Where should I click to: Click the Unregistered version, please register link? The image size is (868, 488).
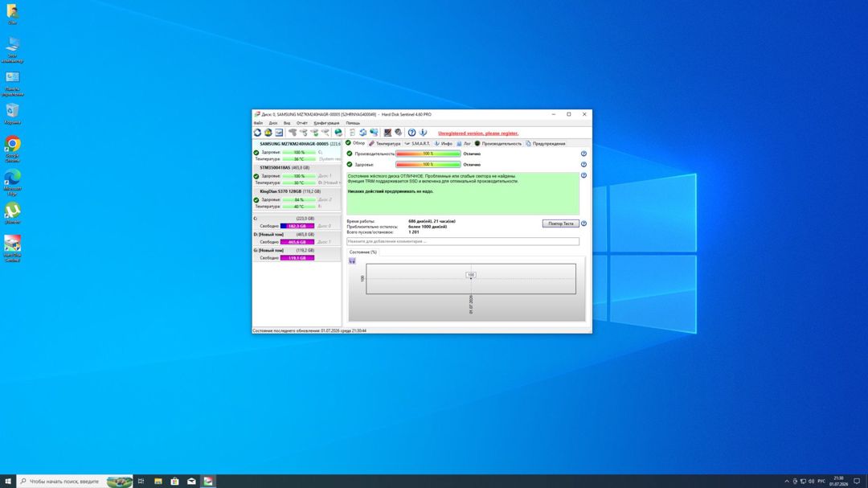point(478,133)
